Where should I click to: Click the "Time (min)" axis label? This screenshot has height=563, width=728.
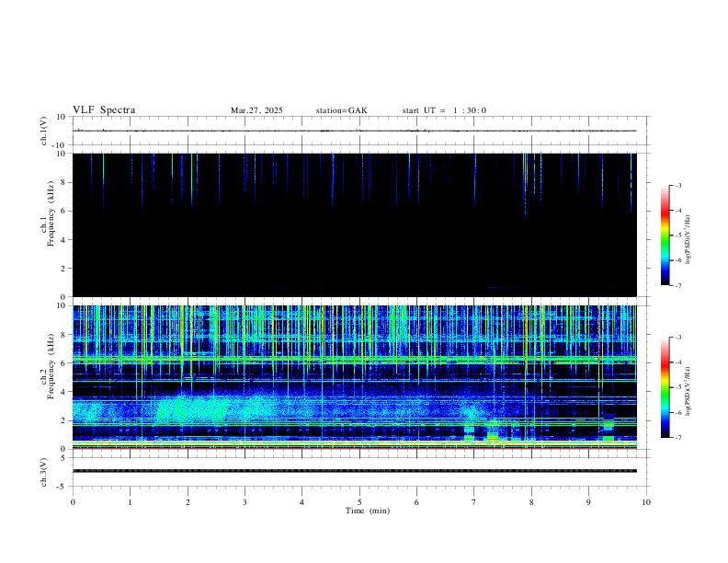[368, 511]
